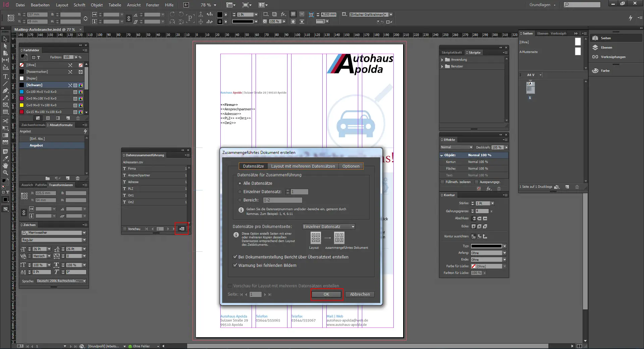Open the Datensätze pro Dokumentseite dropdown

coord(328,227)
